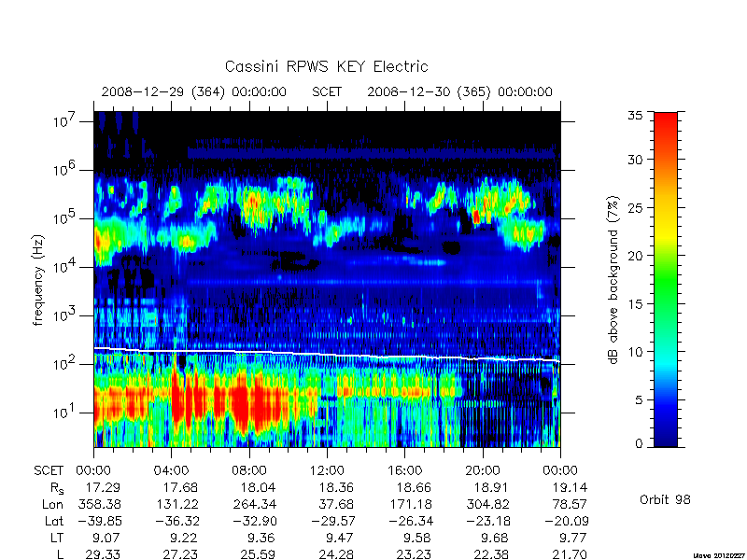Image resolution: width=747 pixels, height=560 pixels.
Task: Click the Lon row label
Action: [x=52, y=504]
